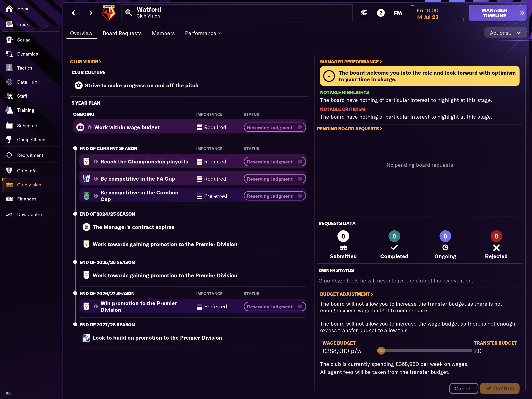Go back with the left arrow
The width and height of the screenshot is (532, 399).
pos(74,13)
